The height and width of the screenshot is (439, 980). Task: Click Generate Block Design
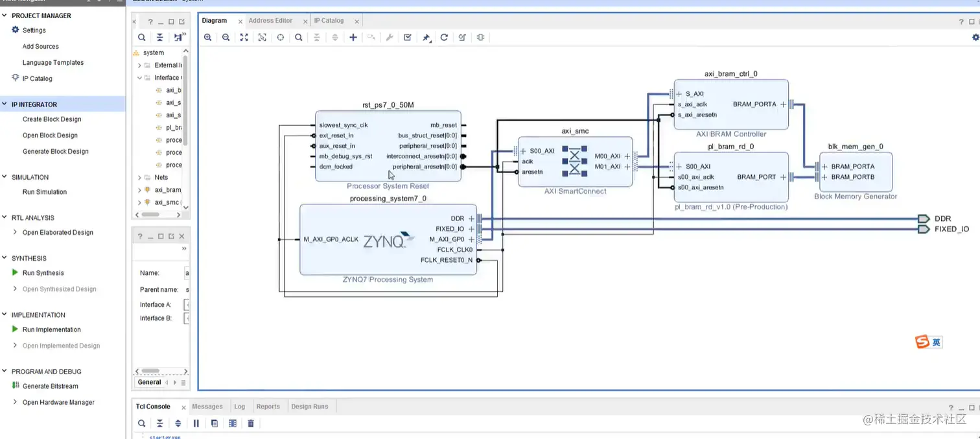[x=55, y=151]
